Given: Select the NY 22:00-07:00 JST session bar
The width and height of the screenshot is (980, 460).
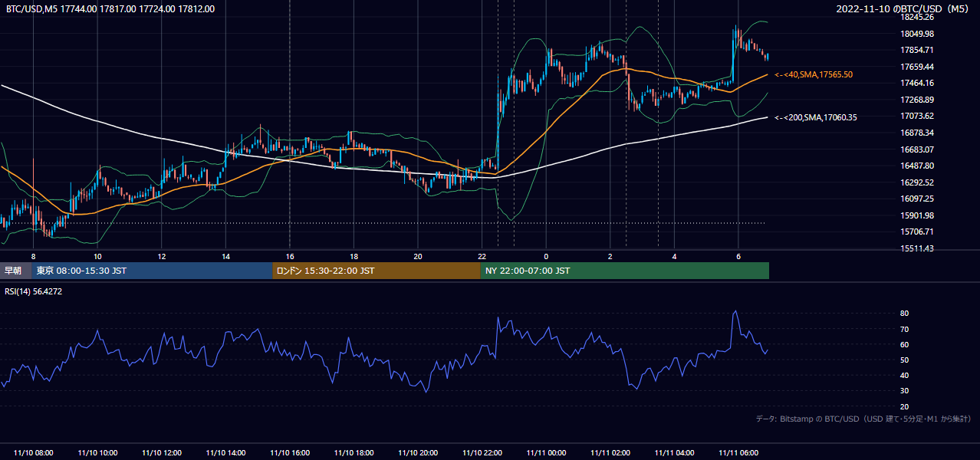Looking at the screenshot, I should (x=625, y=271).
